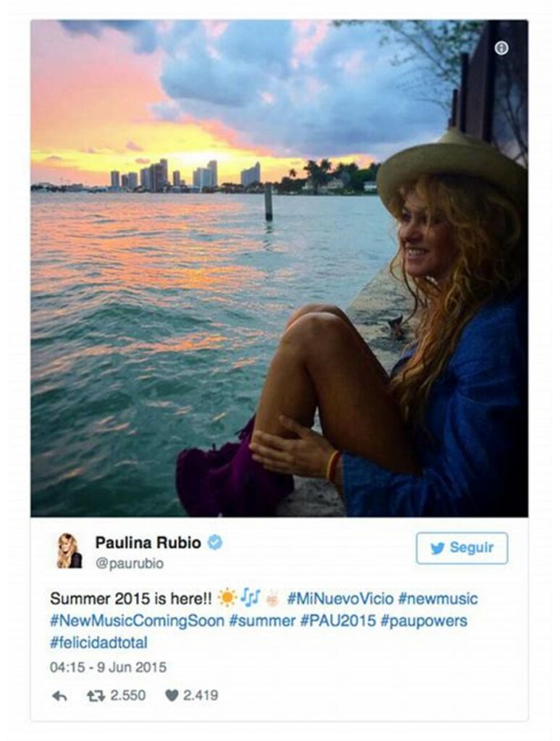Screen dimensions: 560x741
Task: Open the @paurubio handle link
Action: (x=130, y=564)
